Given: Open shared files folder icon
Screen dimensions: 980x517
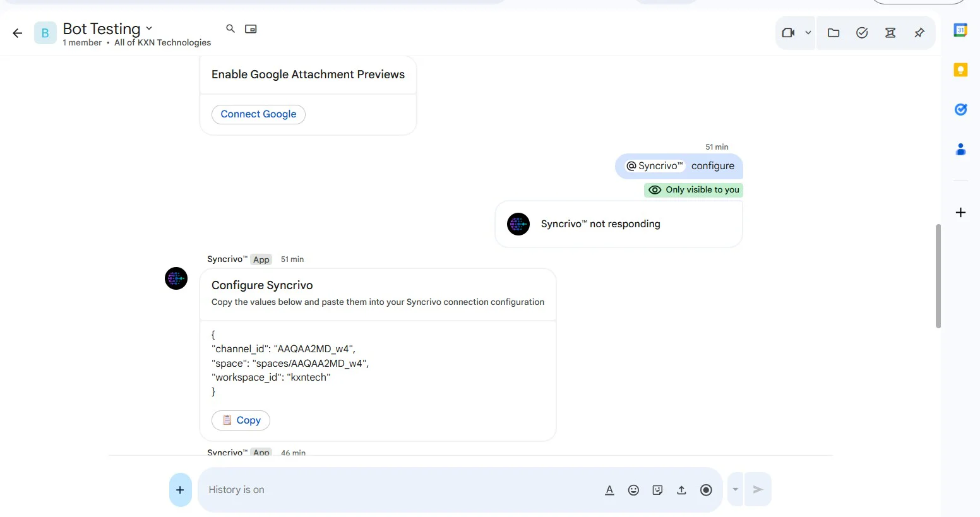Looking at the screenshot, I should (834, 33).
